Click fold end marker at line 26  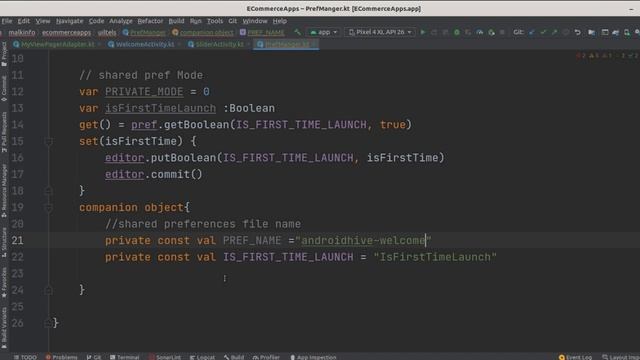pos(49,323)
